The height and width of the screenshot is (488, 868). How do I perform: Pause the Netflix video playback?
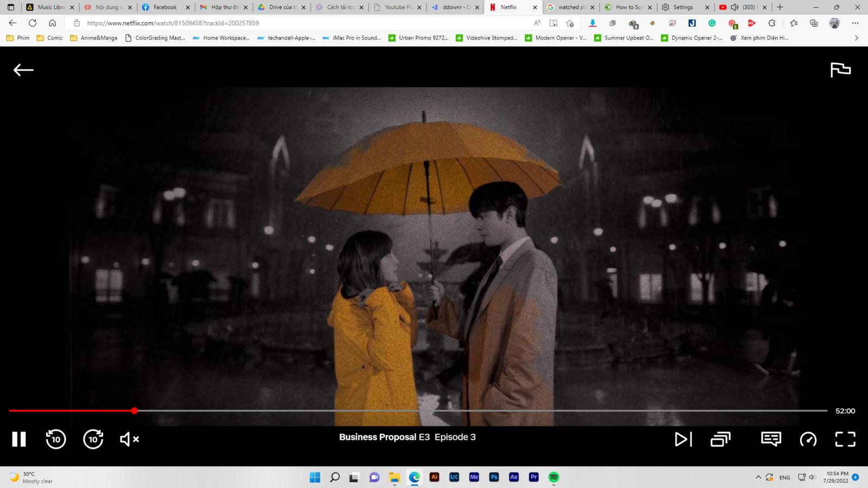(19, 439)
